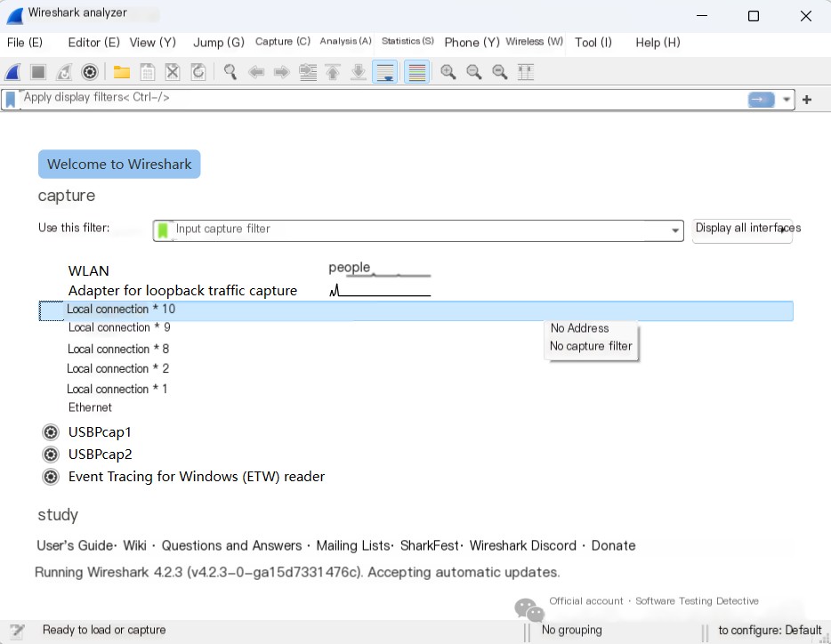Open capture options gear in the toolbar
Image resolution: width=831 pixels, height=644 pixels.
coord(90,71)
